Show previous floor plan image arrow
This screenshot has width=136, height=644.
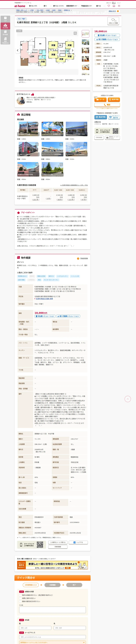coord(17,50)
